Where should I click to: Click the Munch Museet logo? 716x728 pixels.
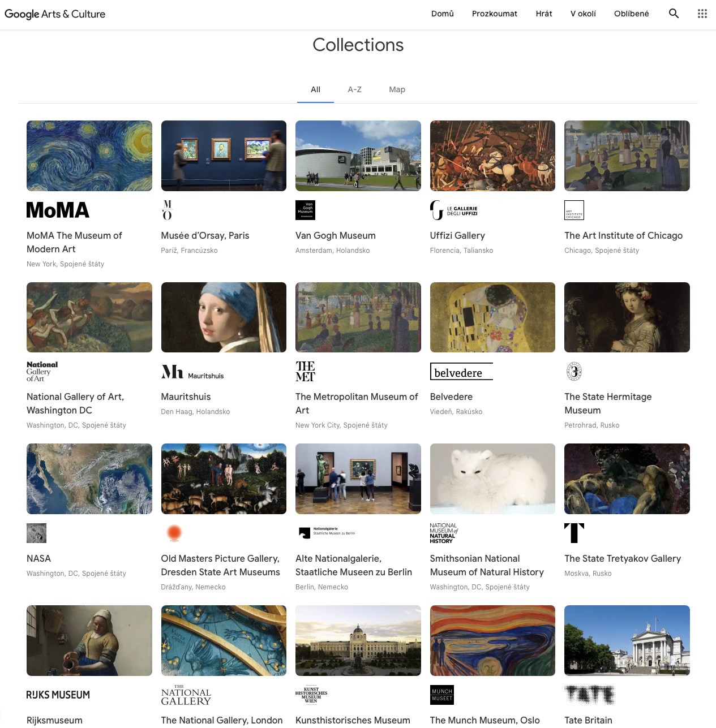tap(442, 695)
